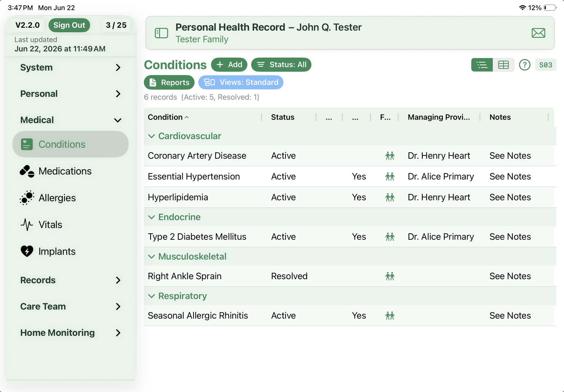
Task: Select Hyperlipidemia condition row
Action: (350, 197)
